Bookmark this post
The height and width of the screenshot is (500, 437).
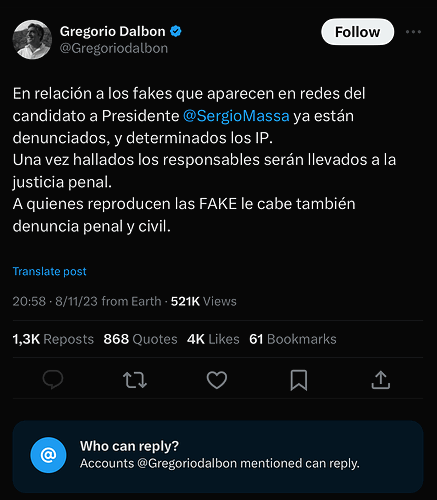[x=299, y=380]
